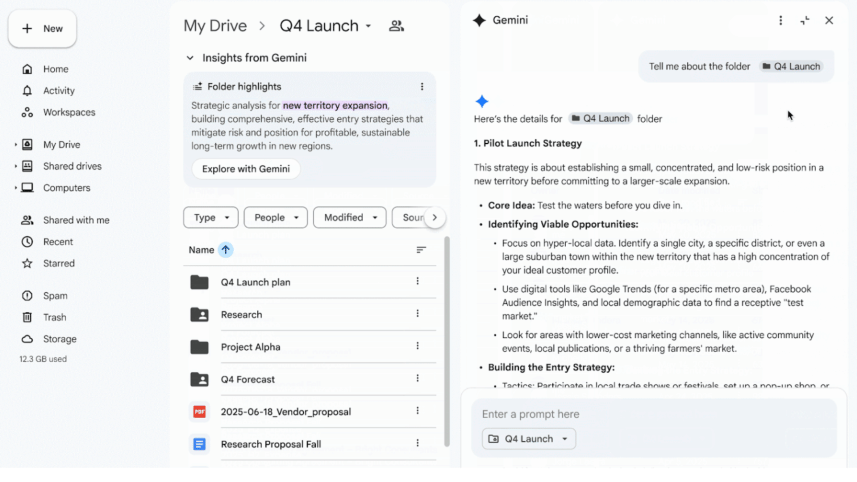Open the sort options list icon

421,250
